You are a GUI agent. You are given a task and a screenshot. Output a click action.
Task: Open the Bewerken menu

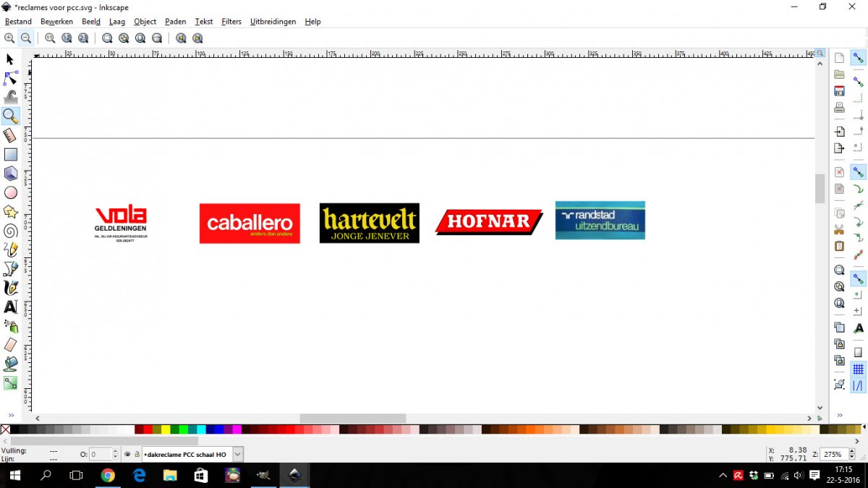tap(56, 22)
